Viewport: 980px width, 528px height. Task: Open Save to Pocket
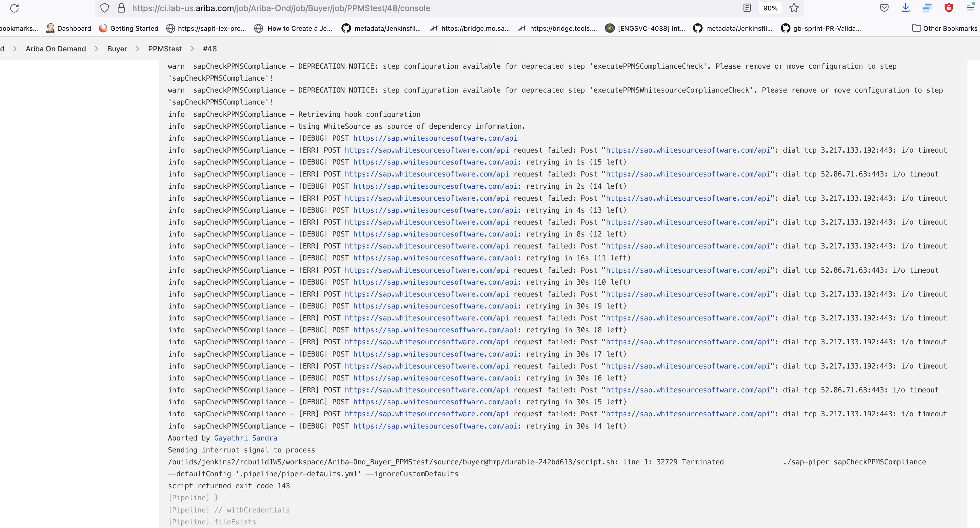click(x=884, y=7)
